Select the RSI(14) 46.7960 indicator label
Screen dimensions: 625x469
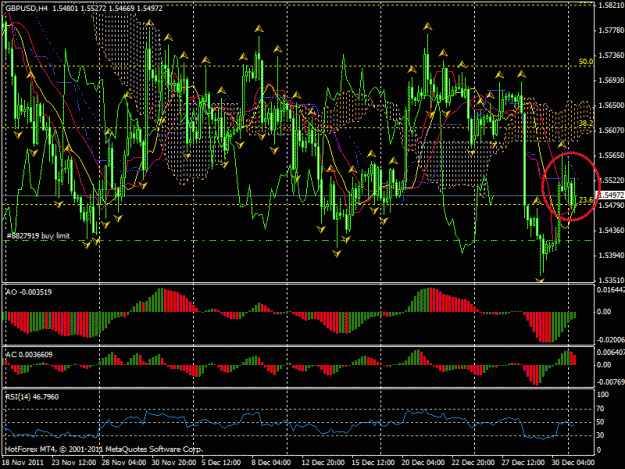point(32,397)
